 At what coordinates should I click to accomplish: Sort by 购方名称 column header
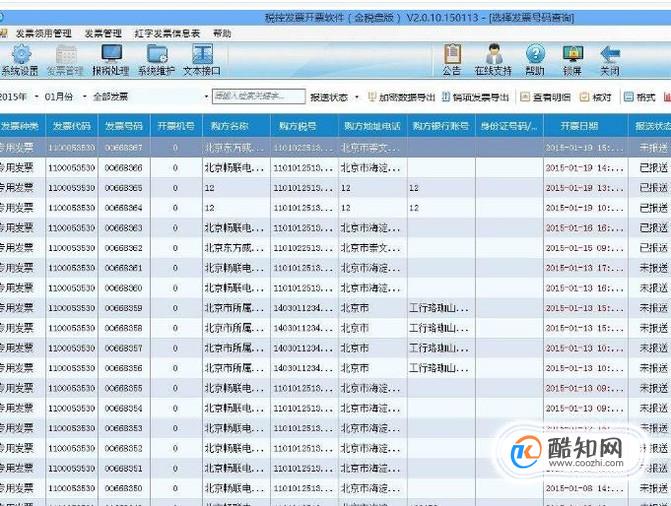(x=236, y=126)
